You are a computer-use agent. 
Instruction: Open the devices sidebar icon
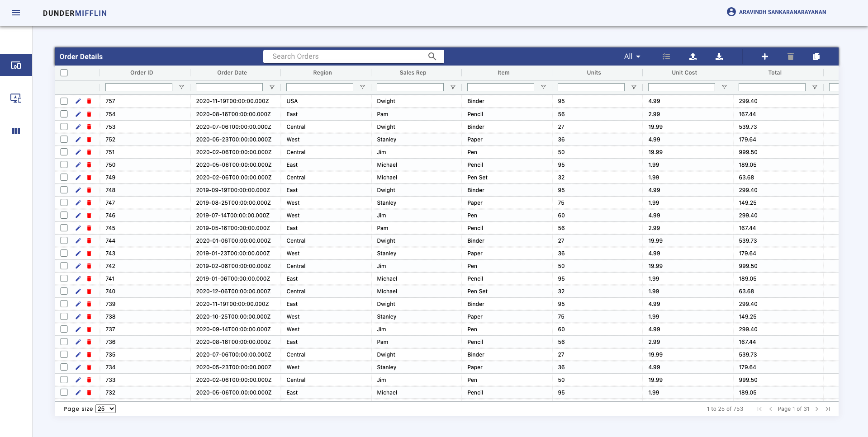point(16,66)
